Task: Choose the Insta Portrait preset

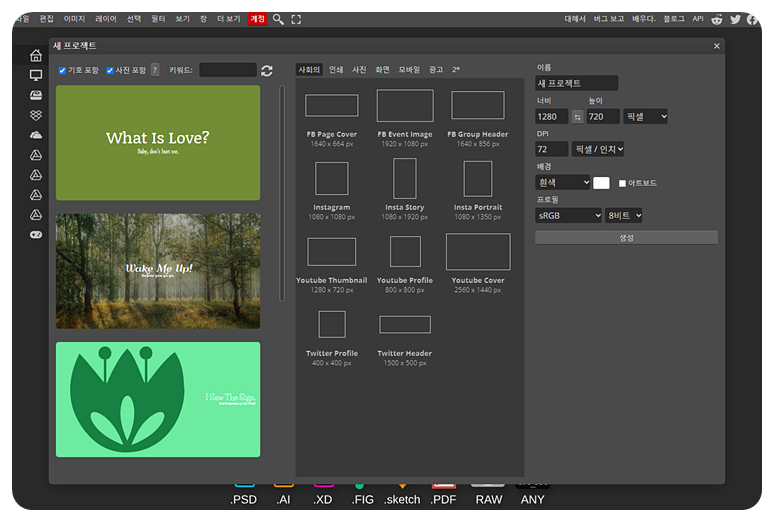Action: (478, 190)
